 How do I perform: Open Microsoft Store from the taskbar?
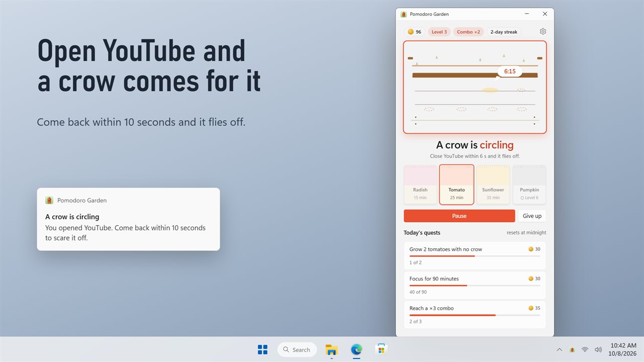point(381,349)
